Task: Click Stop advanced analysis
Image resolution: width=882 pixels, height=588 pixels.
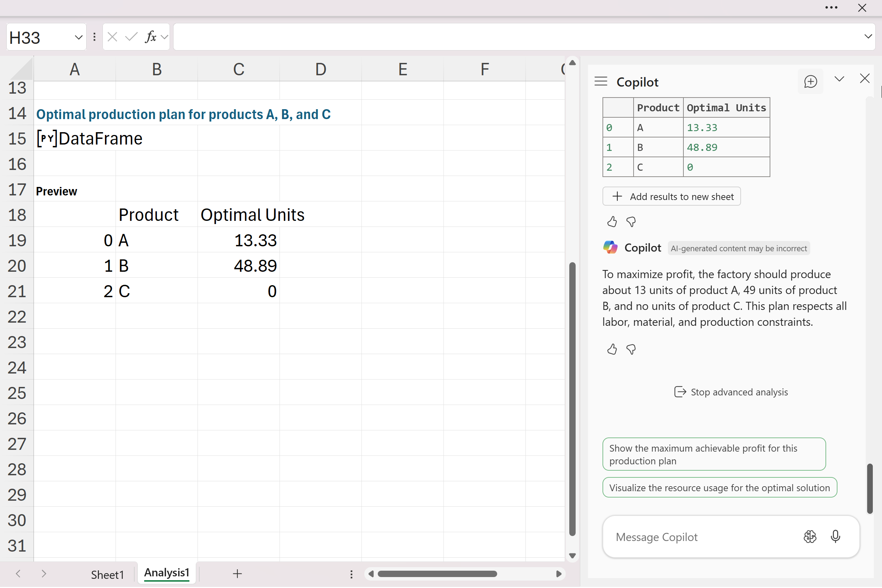Action: click(x=731, y=392)
